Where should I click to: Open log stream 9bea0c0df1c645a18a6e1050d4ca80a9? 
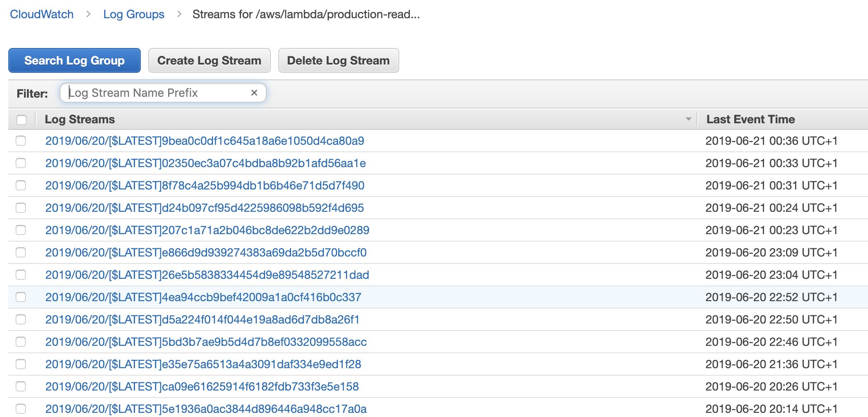(x=205, y=141)
